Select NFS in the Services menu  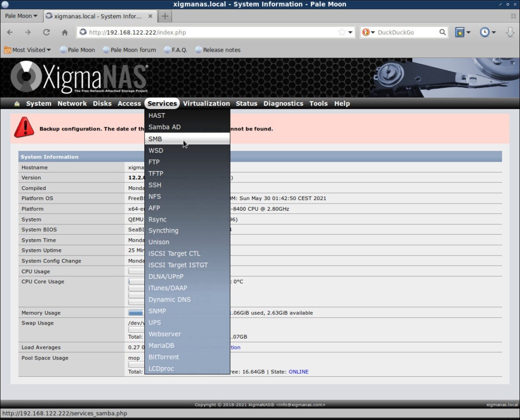pos(187,197)
